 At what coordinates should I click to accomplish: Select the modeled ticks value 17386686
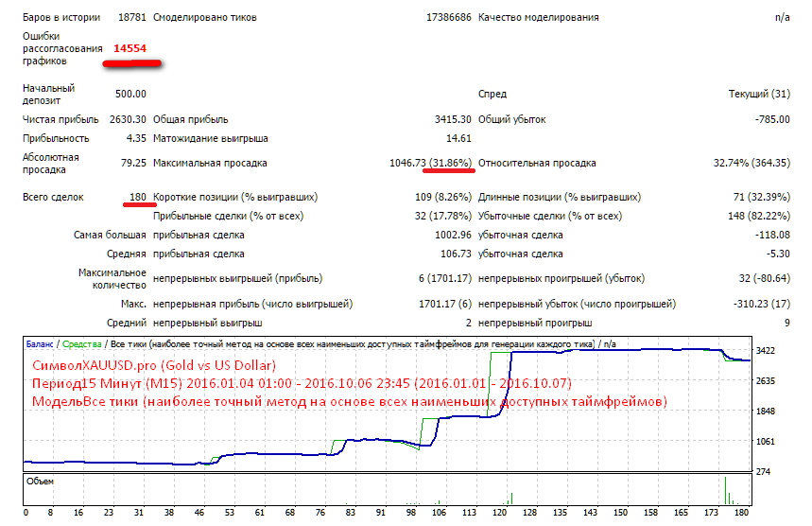(448, 17)
